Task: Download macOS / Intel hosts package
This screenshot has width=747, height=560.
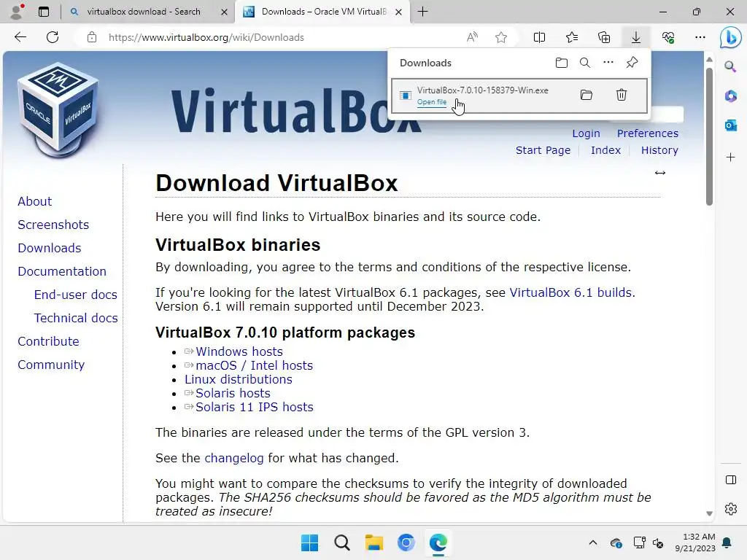Action: point(254,365)
